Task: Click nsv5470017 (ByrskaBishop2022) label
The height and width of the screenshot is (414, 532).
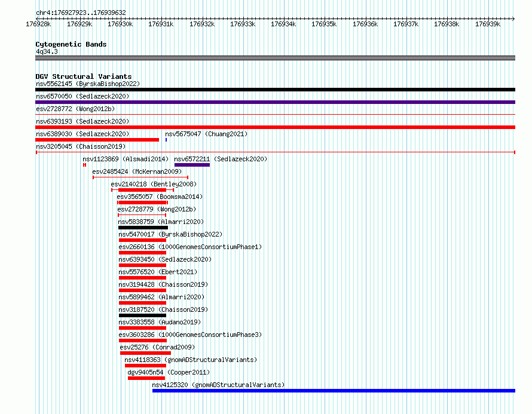Action: (x=170, y=234)
